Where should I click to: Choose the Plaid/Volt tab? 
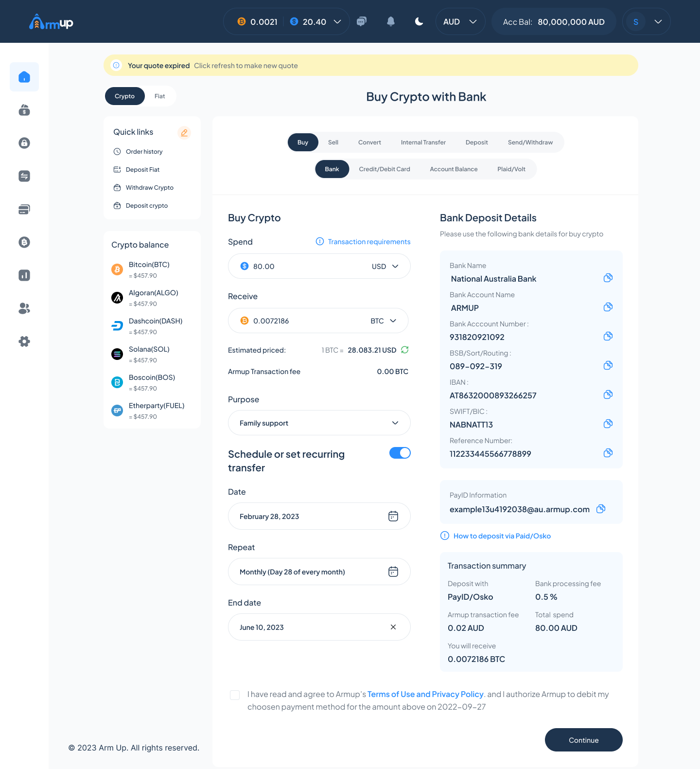tap(511, 169)
